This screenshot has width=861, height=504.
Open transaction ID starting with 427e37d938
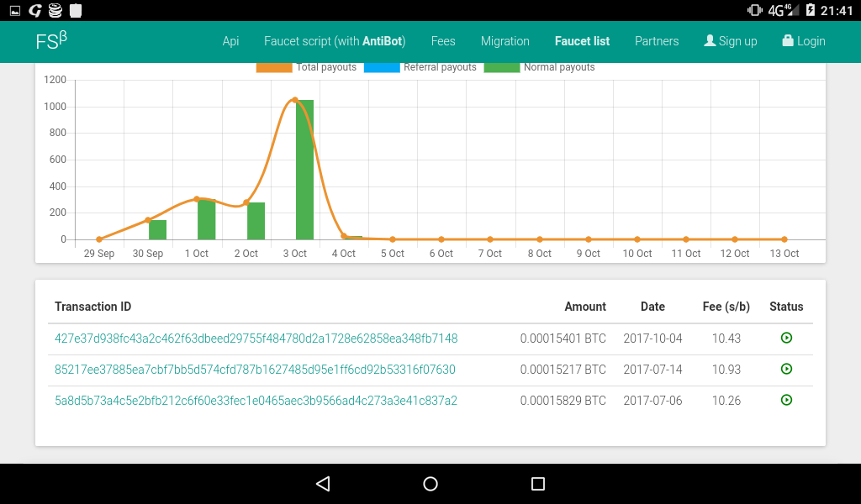click(256, 339)
